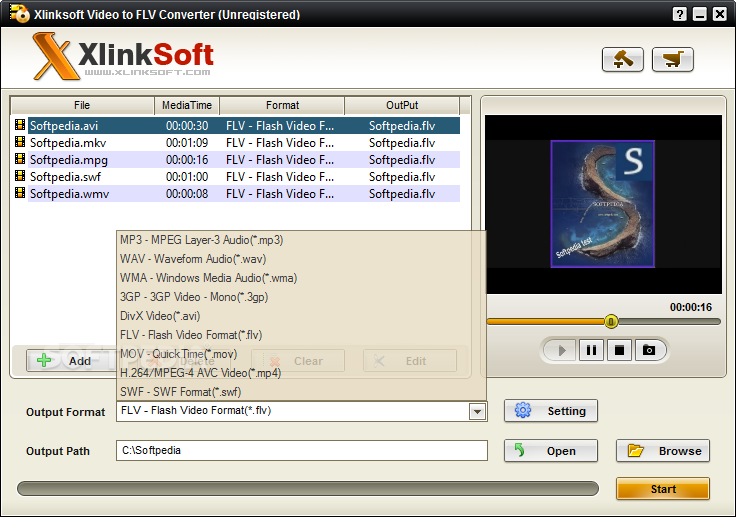The height and width of the screenshot is (517, 736).
Task: Take a snapshot with camera button
Action: click(x=649, y=350)
